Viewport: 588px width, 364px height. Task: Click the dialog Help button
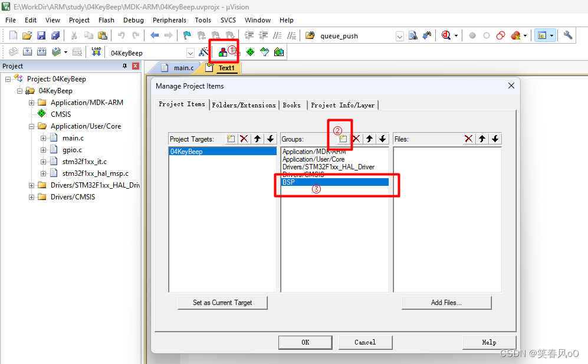click(x=489, y=342)
